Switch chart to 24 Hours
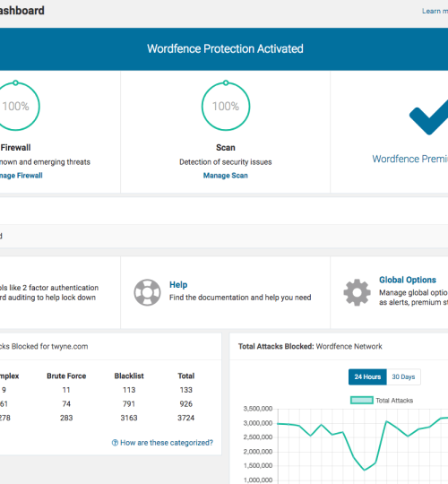 [x=367, y=376]
